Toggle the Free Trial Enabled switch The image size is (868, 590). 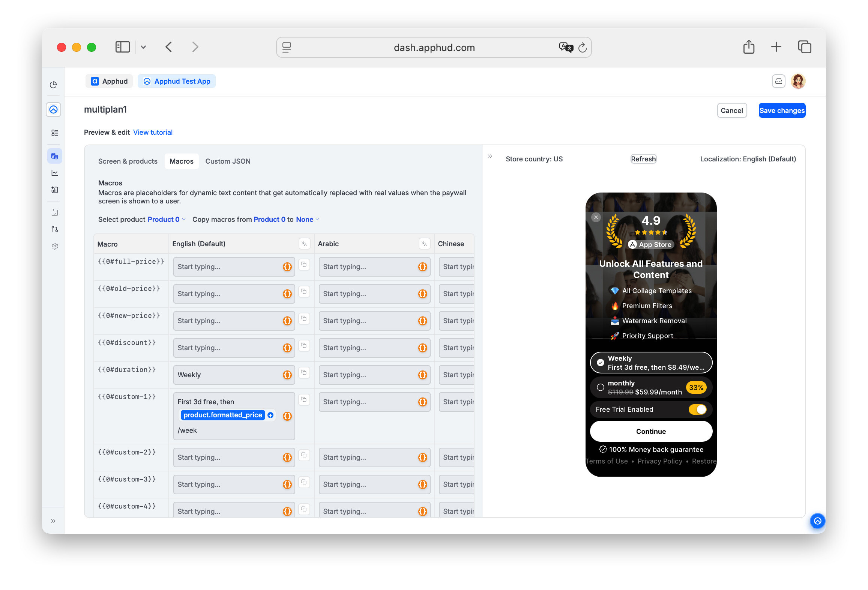click(x=698, y=409)
